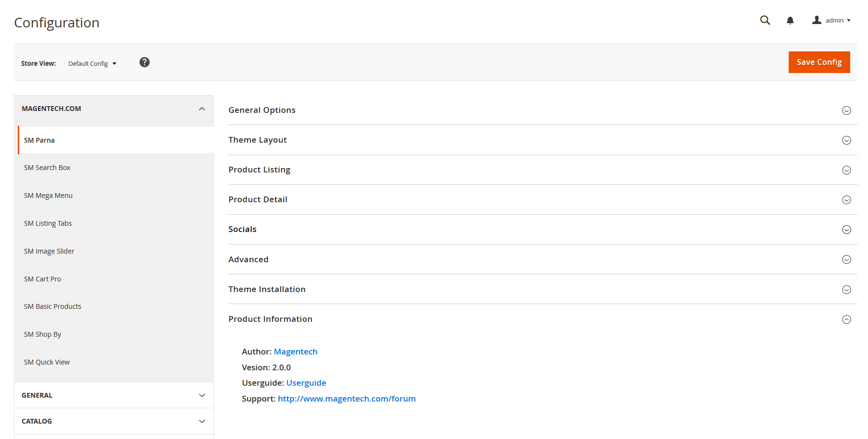Open the search magnifier icon
The width and height of the screenshot is (868, 439).
[x=765, y=20]
